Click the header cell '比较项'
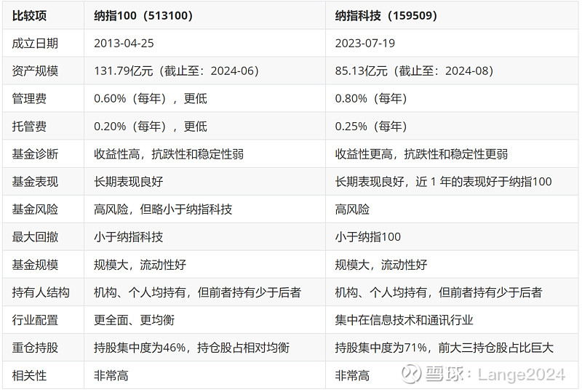Image resolution: width=582 pixels, height=392 pixels. point(29,16)
